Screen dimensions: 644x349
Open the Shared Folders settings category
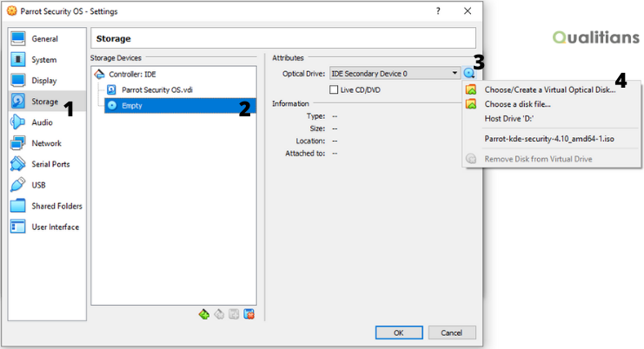[x=46, y=206]
